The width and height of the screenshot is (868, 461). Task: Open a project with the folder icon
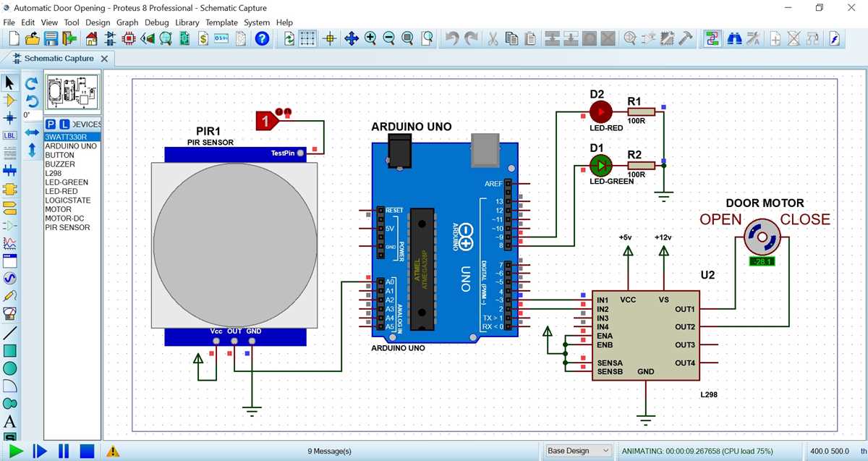pyautogui.click(x=33, y=38)
